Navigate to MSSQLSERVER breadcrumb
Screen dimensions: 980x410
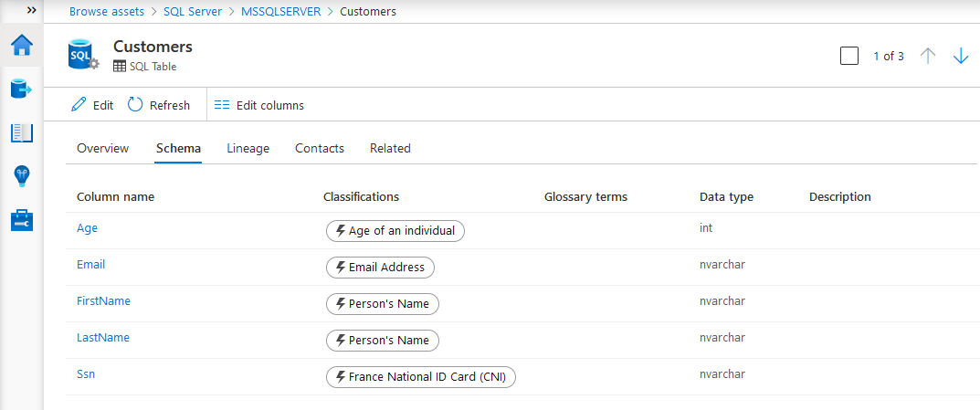coord(281,12)
